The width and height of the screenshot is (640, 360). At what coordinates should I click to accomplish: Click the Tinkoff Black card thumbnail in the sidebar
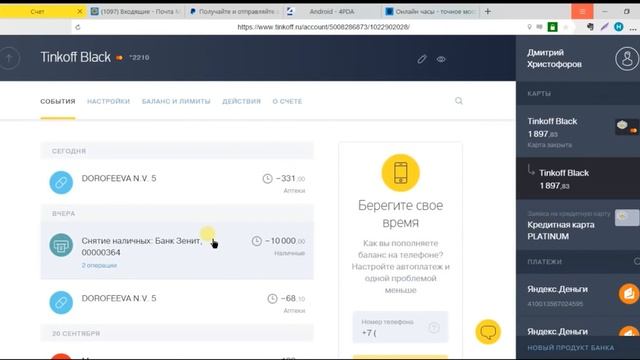tap(627, 127)
